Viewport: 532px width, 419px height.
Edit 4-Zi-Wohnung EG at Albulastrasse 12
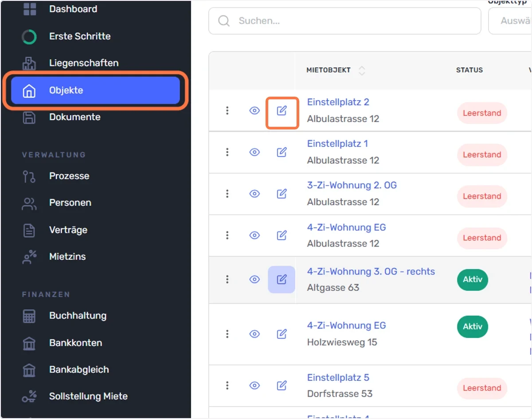(282, 235)
